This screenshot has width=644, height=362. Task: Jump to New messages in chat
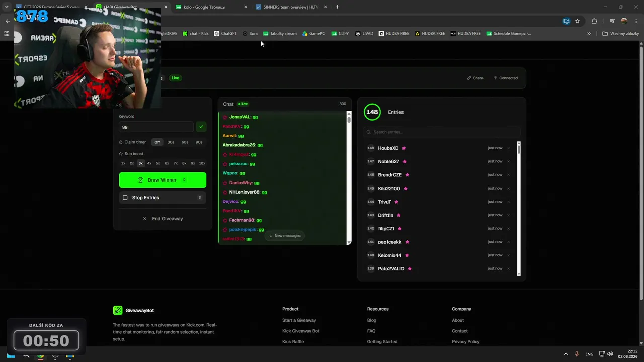[285, 236]
